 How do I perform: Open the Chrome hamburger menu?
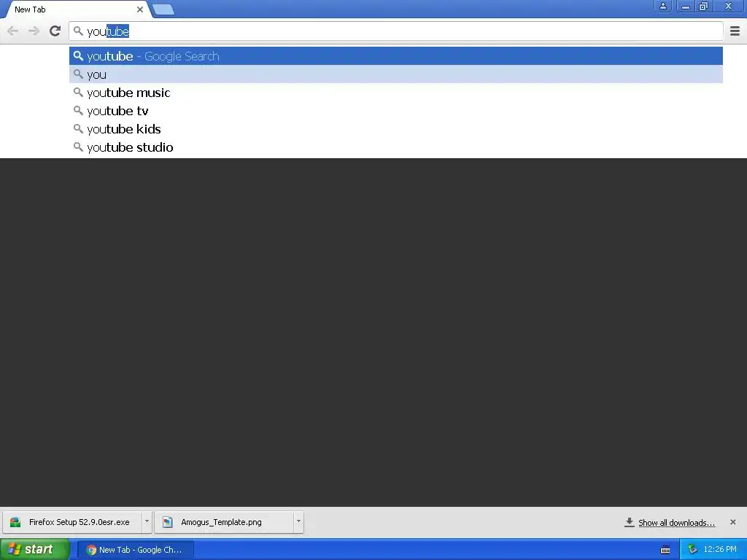coord(735,31)
